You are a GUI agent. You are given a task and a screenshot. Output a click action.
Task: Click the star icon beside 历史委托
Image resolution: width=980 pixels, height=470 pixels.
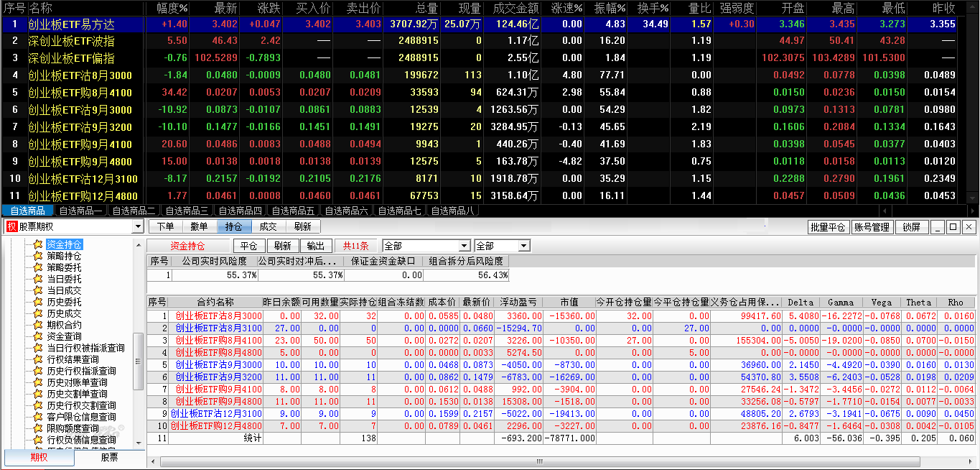38,302
